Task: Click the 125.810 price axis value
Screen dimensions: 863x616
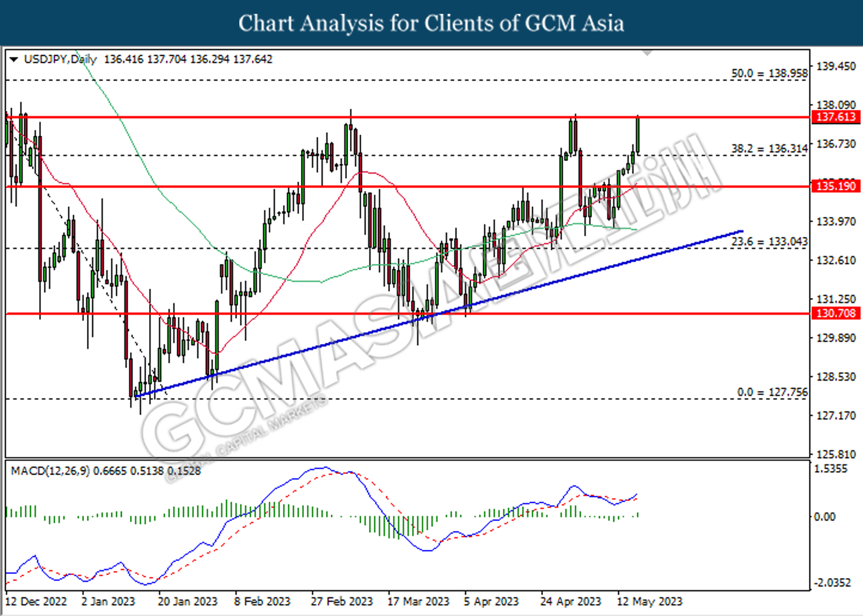Action: (x=836, y=454)
